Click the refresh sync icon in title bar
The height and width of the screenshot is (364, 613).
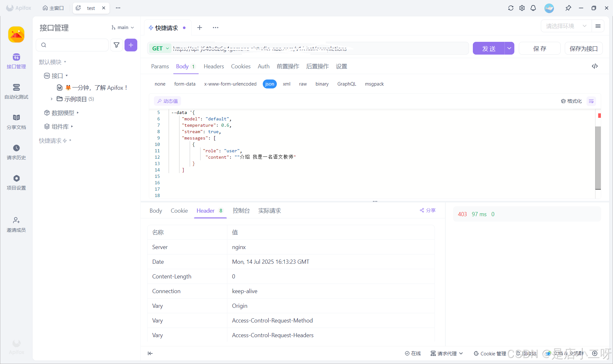pos(511,8)
